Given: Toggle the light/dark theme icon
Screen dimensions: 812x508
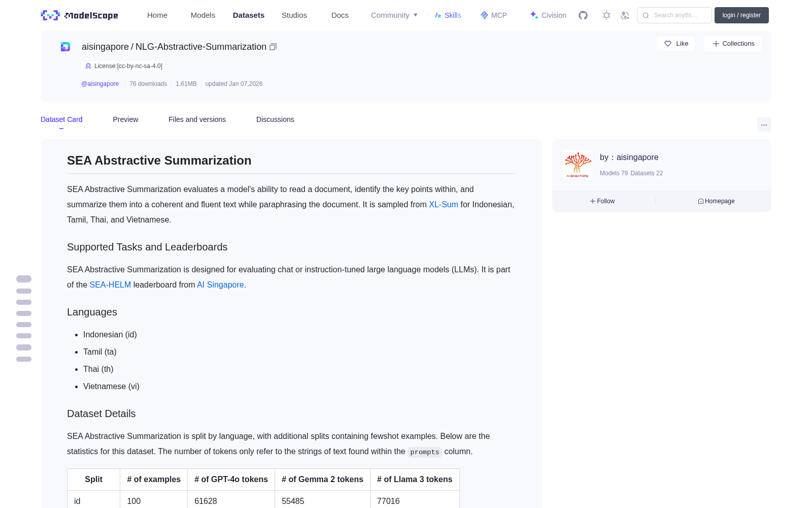Looking at the screenshot, I should coord(606,15).
